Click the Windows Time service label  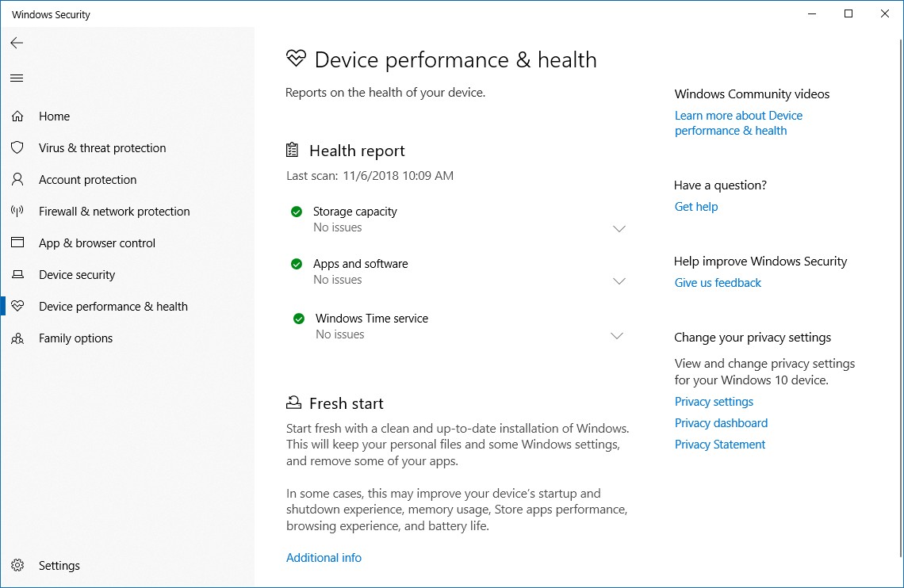click(x=371, y=319)
